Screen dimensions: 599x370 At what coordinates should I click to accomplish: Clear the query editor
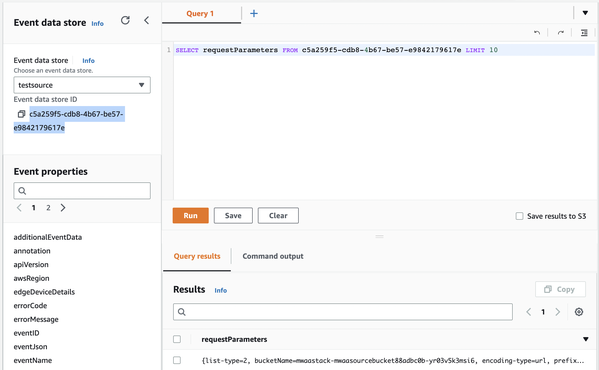(x=278, y=215)
